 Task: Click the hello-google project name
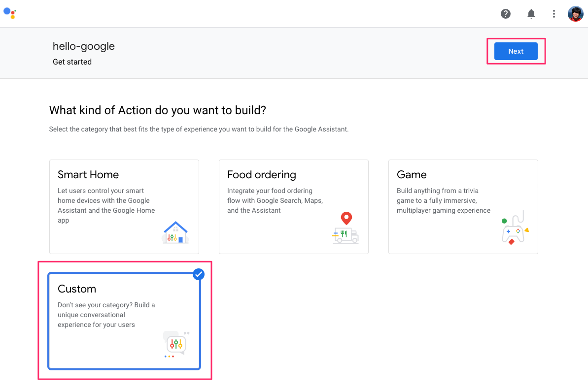point(84,46)
